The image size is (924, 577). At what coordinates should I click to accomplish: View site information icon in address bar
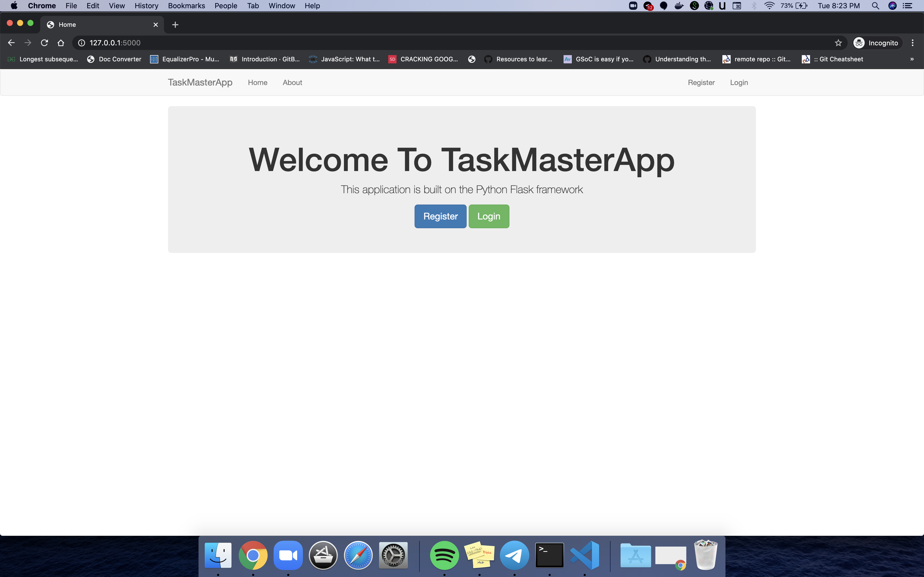coord(81,43)
